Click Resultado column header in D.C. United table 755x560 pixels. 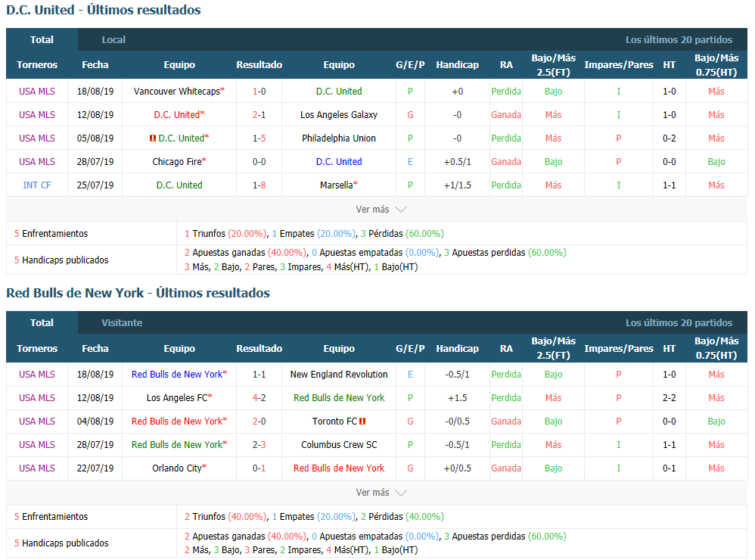point(259,64)
